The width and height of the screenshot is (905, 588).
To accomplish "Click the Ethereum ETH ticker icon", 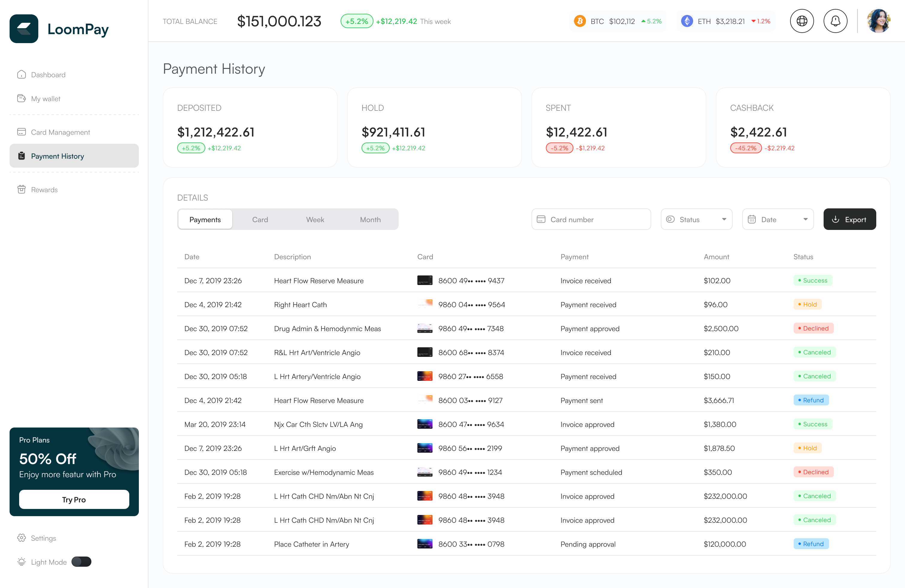I will (687, 21).
